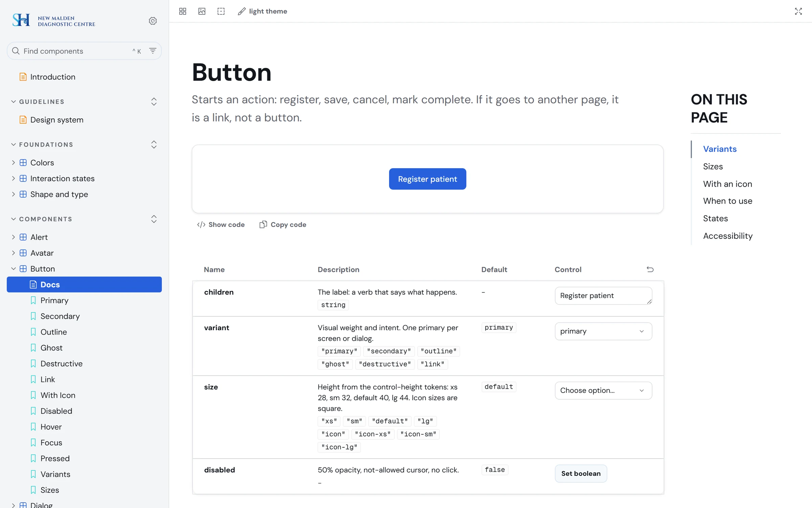This screenshot has width=812, height=508.
Task: Open the Hover story
Action: (84, 427)
